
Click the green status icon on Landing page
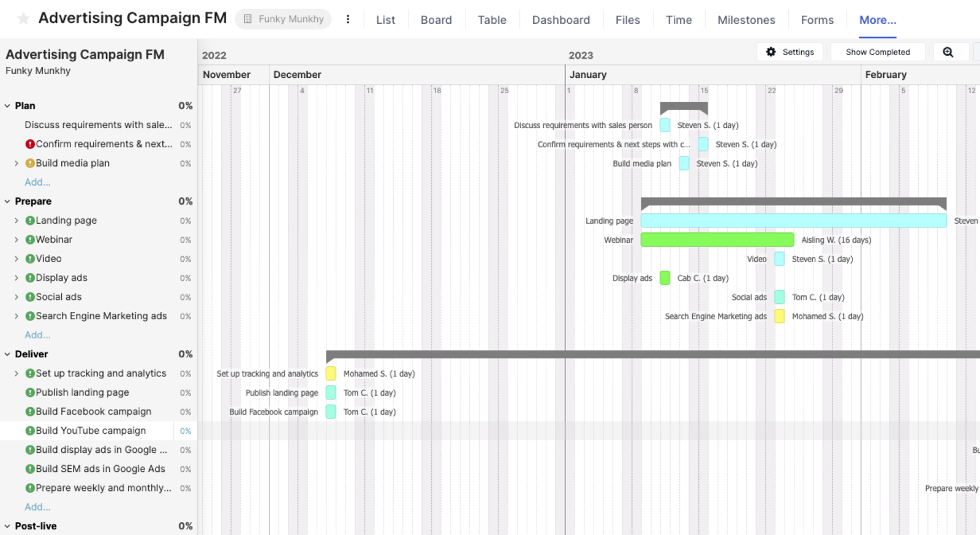pyautogui.click(x=30, y=221)
